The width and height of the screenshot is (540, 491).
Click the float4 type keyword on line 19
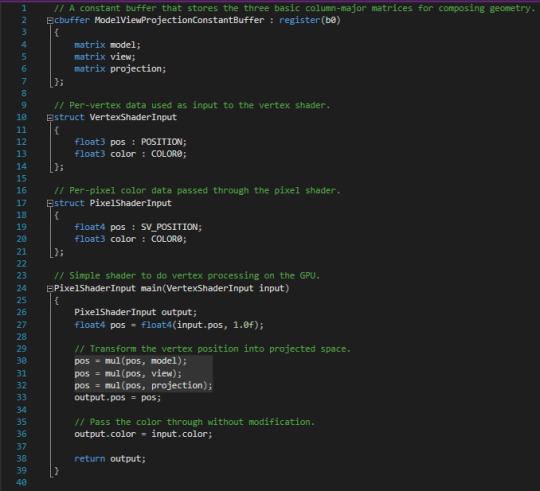tap(90, 227)
